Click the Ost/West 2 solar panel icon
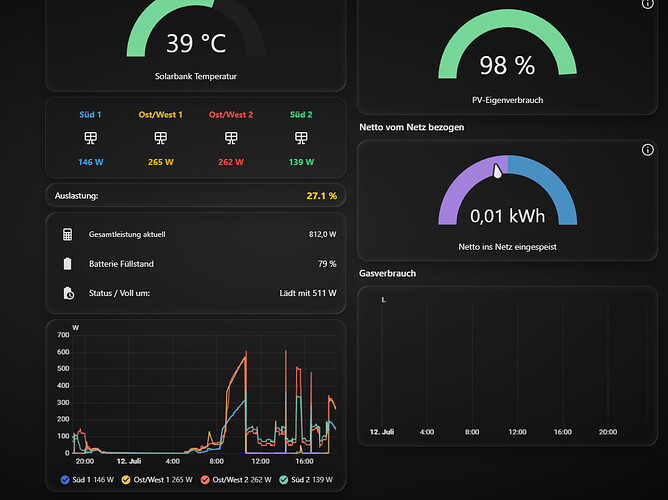 point(231,138)
